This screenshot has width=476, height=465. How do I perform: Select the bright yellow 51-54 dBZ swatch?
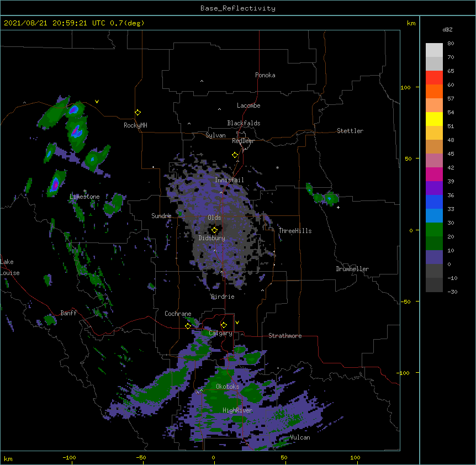[x=434, y=119]
